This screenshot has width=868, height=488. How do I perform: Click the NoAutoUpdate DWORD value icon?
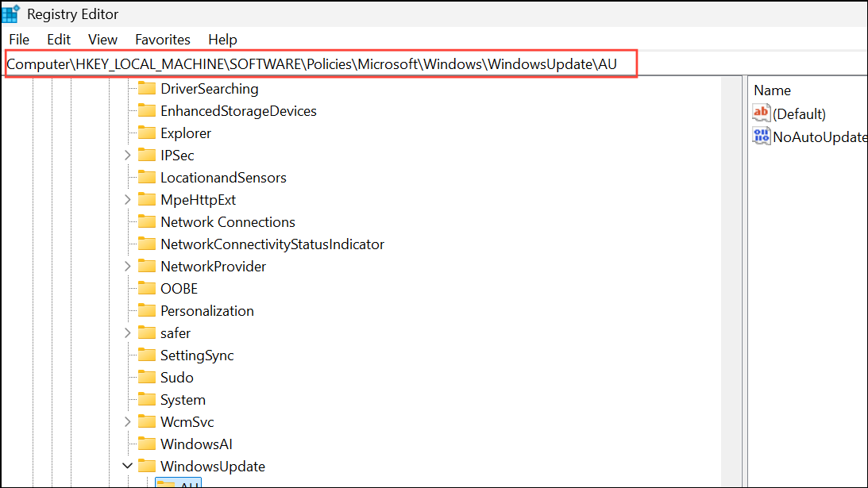click(761, 136)
